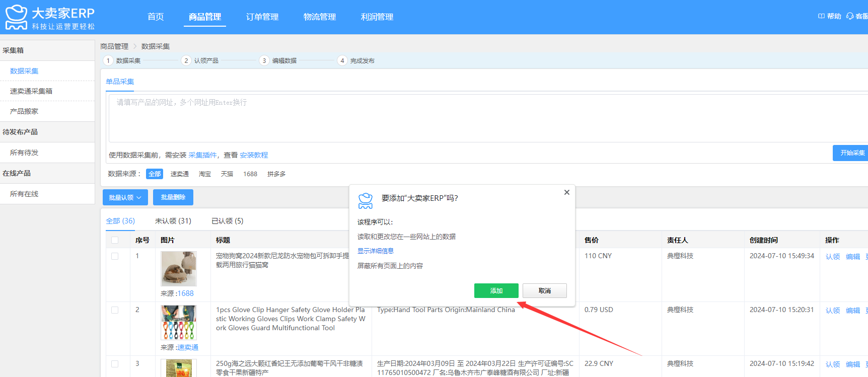Filter data source by 1688
This screenshot has height=377, width=868.
[x=250, y=174]
